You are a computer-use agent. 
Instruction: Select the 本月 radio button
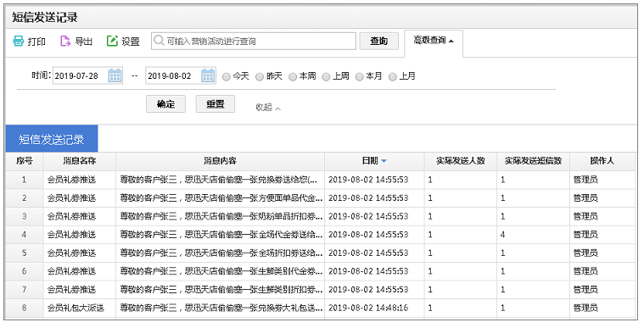(x=360, y=77)
